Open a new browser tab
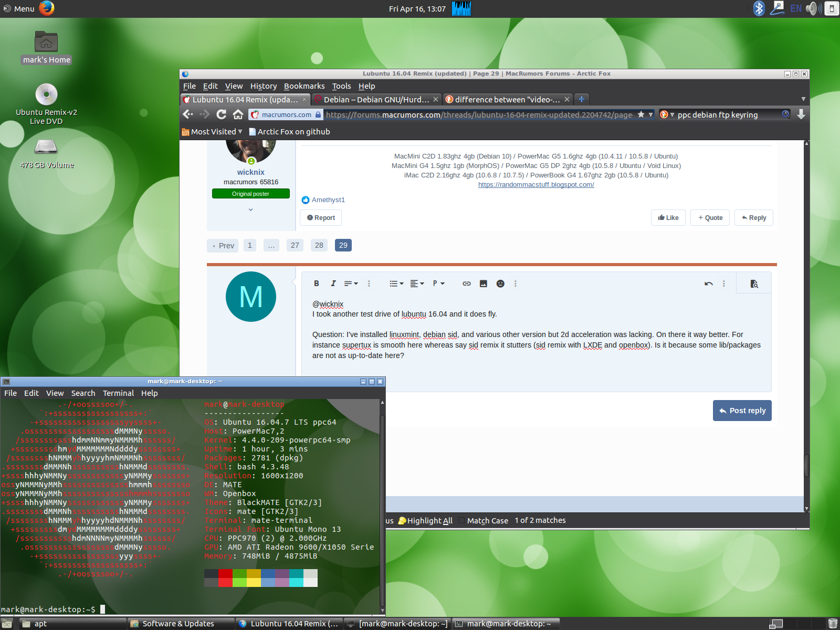 (581, 99)
